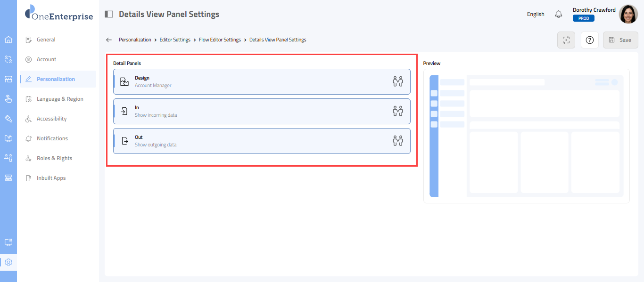Open Dorothy Crawford's profile avatar menu
The height and width of the screenshot is (282, 644).
(x=628, y=14)
